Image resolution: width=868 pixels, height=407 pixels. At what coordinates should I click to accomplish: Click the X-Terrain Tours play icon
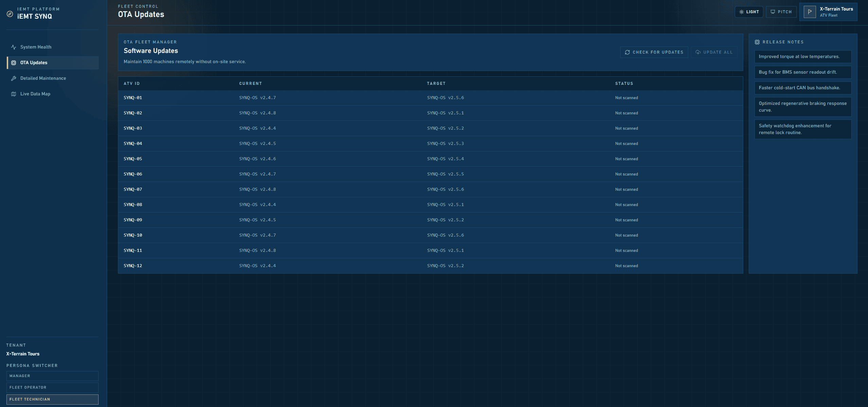point(810,12)
